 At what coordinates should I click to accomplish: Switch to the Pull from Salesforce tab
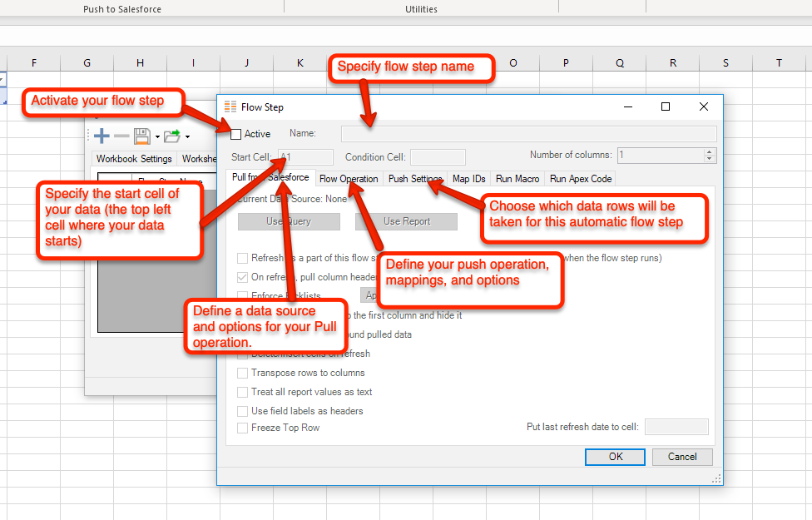270,177
